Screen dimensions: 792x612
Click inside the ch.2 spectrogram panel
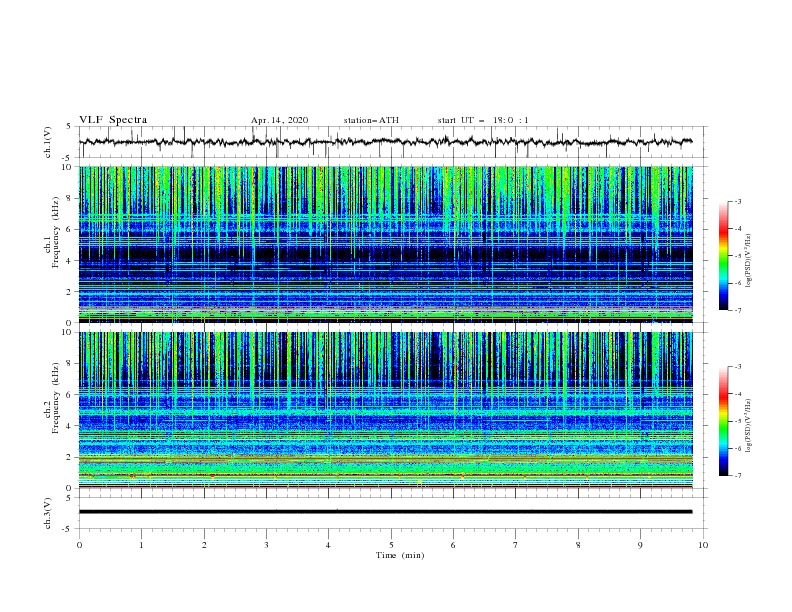[385, 410]
